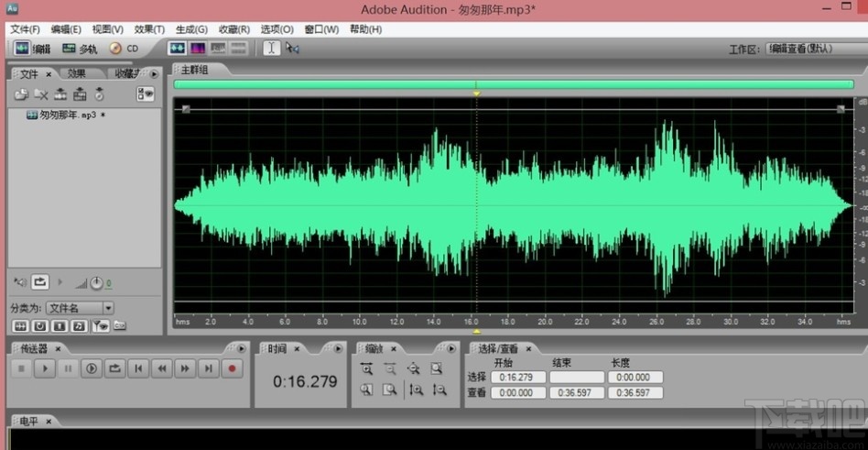Click Zoom Out Vertically icon
868x450 pixels.
pos(439,390)
